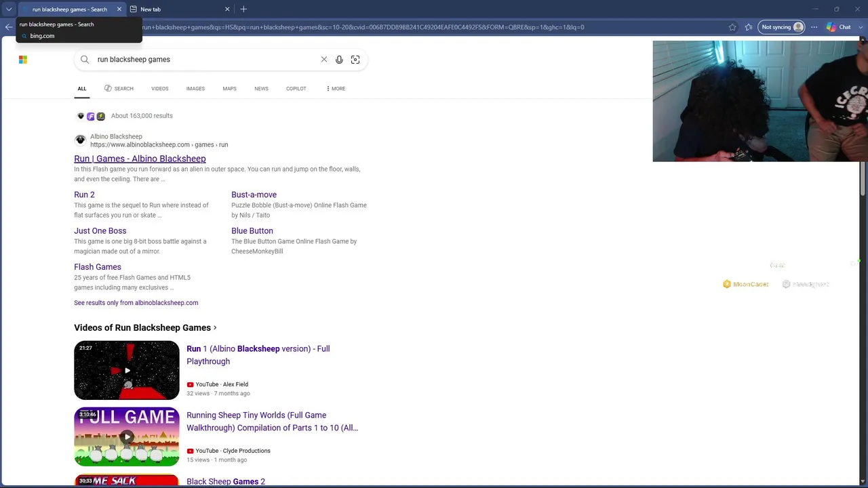868x488 pixels.
Task: Click the Microsoft logo on Bing
Action: 23,60
